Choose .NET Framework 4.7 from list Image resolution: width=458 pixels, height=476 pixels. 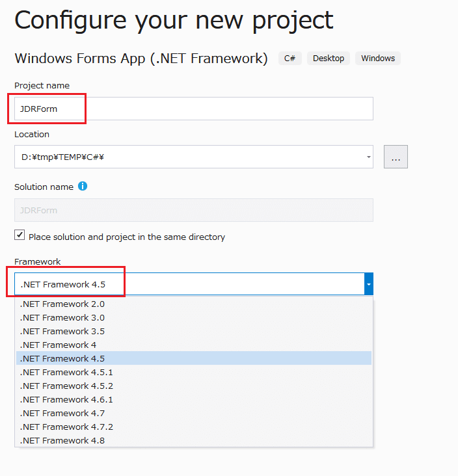coord(62,413)
